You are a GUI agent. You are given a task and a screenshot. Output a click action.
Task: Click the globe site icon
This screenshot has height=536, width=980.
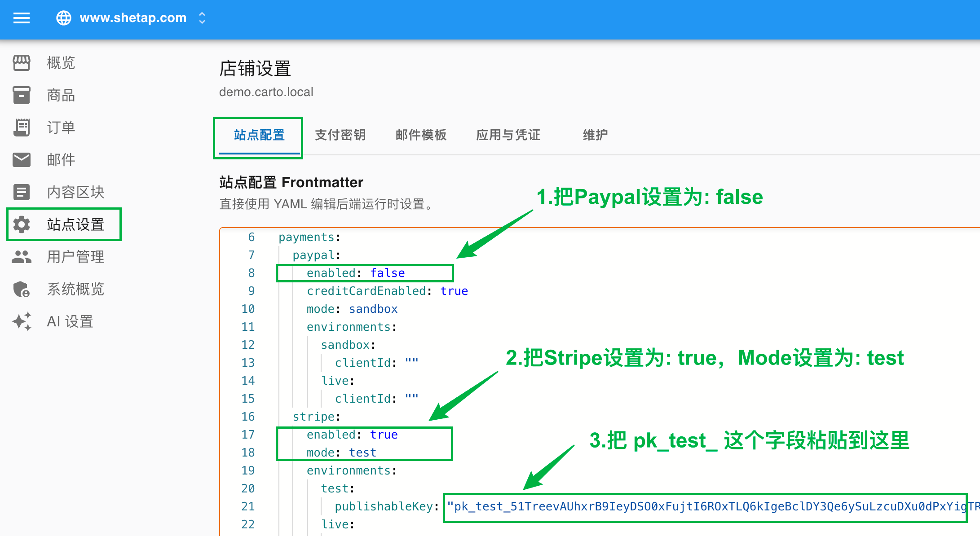64,18
